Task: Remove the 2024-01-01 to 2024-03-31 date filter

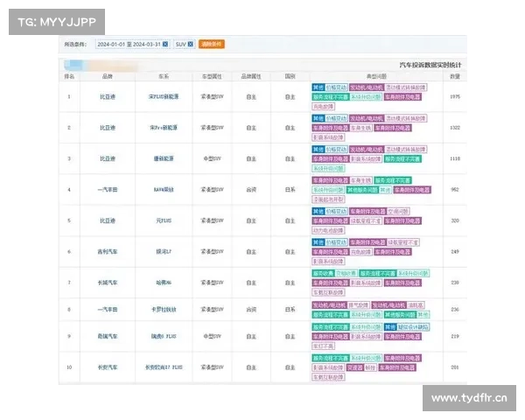Action: coord(165,45)
